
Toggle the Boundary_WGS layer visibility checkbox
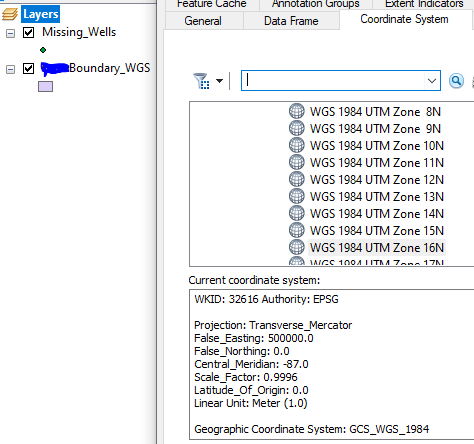(28, 68)
